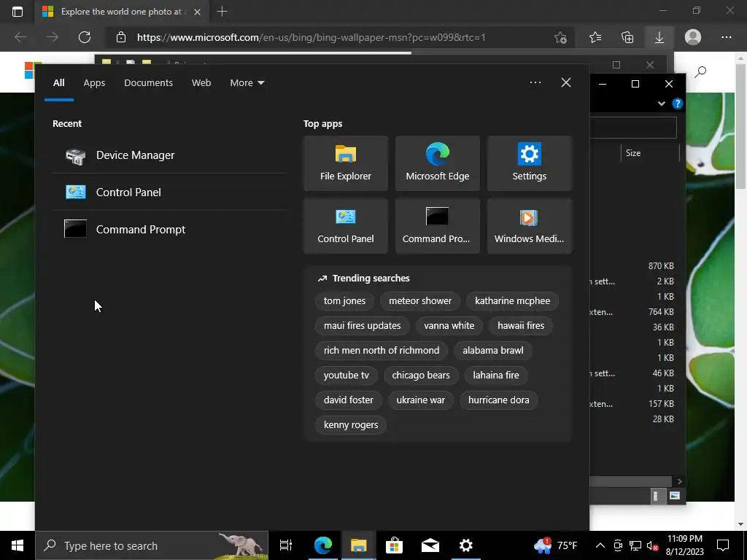The image size is (747, 560).
Task: Search trending topic tom jones
Action: 344,301
